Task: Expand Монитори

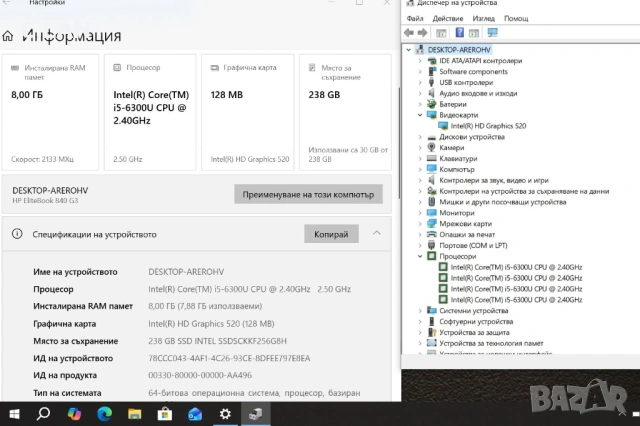Action: [420, 213]
